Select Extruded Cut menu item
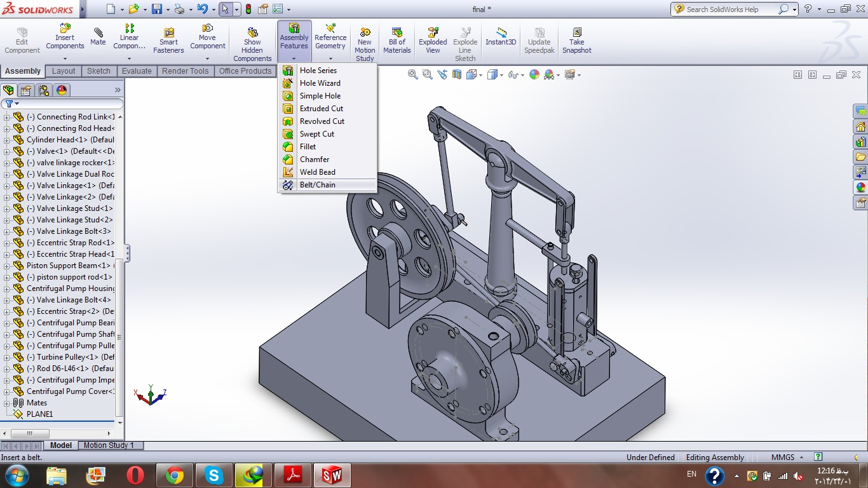 [327, 109]
